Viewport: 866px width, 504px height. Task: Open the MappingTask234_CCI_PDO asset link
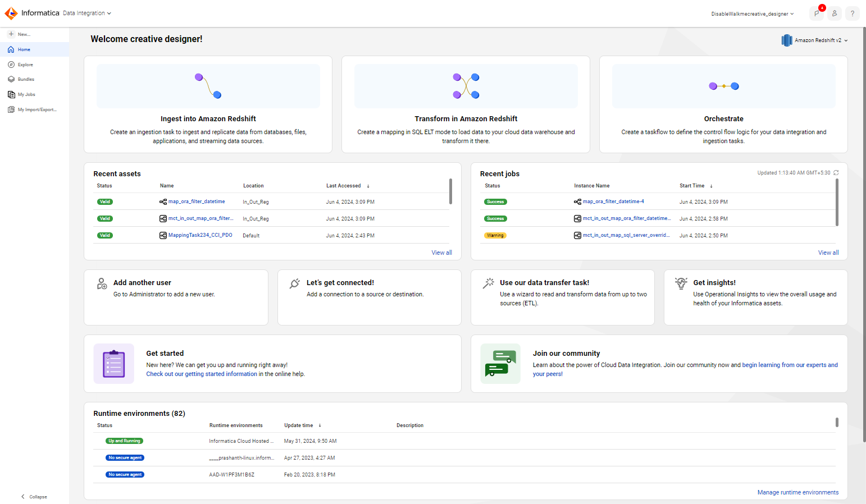tap(200, 235)
